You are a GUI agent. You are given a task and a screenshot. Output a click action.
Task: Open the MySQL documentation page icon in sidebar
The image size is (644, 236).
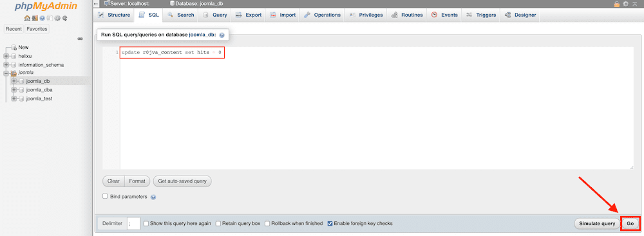[x=50, y=18]
